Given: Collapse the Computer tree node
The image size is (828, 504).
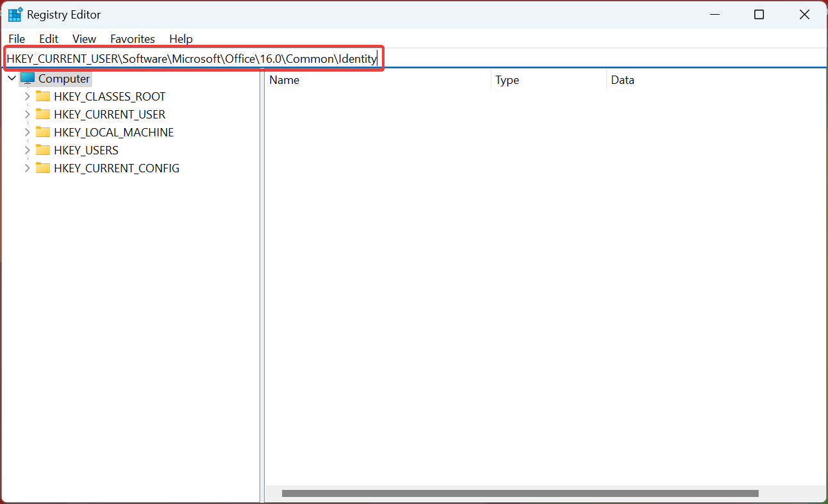Looking at the screenshot, I should [x=12, y=79].
